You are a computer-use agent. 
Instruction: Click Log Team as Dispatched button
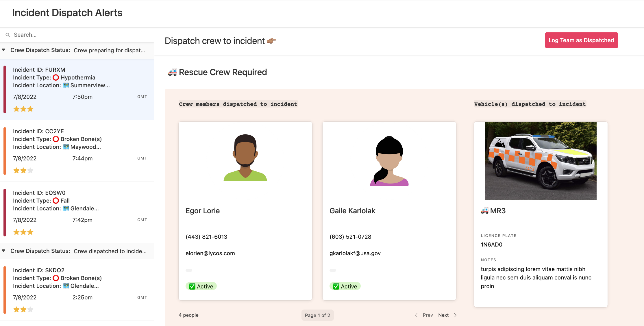pos(581,40)
